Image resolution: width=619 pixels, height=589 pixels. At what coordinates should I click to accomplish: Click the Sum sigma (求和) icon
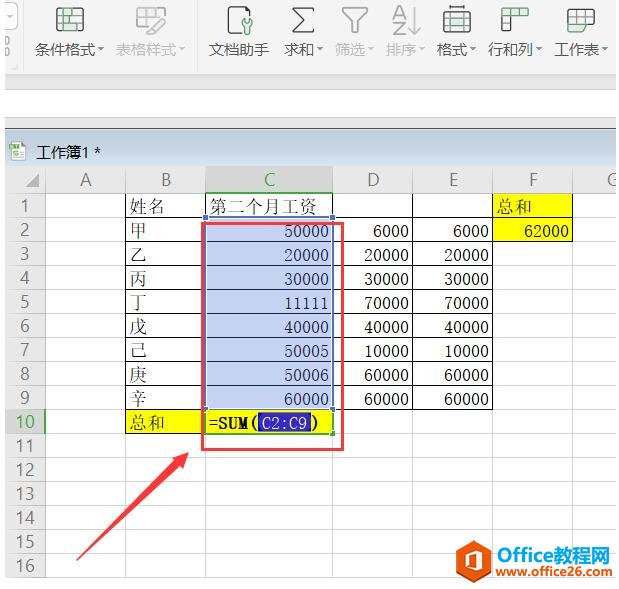(x=303, y=20)
